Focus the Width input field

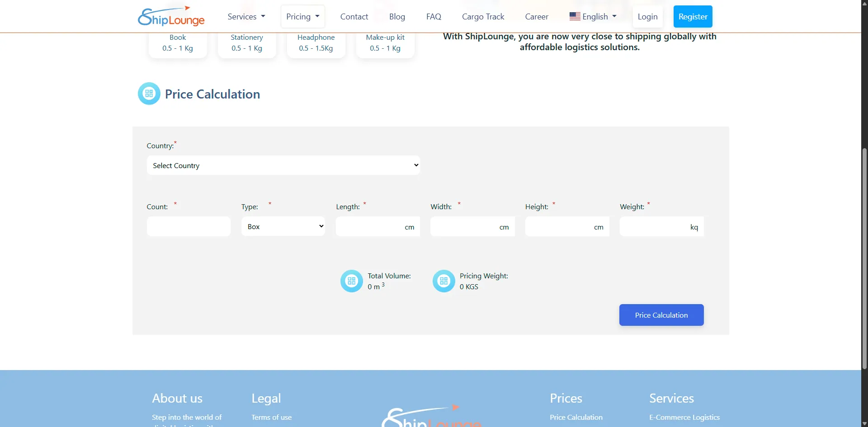click(x=472, y=226)
